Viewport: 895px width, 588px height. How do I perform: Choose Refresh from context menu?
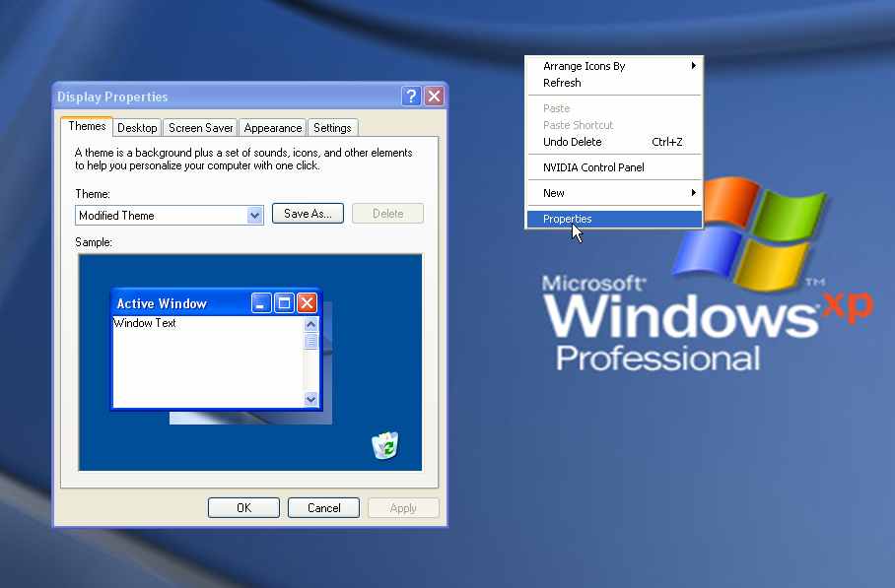(x=614, y=83)
